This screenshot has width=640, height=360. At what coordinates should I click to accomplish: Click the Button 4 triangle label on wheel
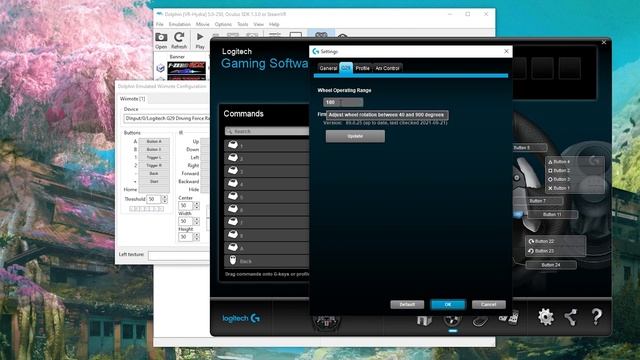(559, 162)
